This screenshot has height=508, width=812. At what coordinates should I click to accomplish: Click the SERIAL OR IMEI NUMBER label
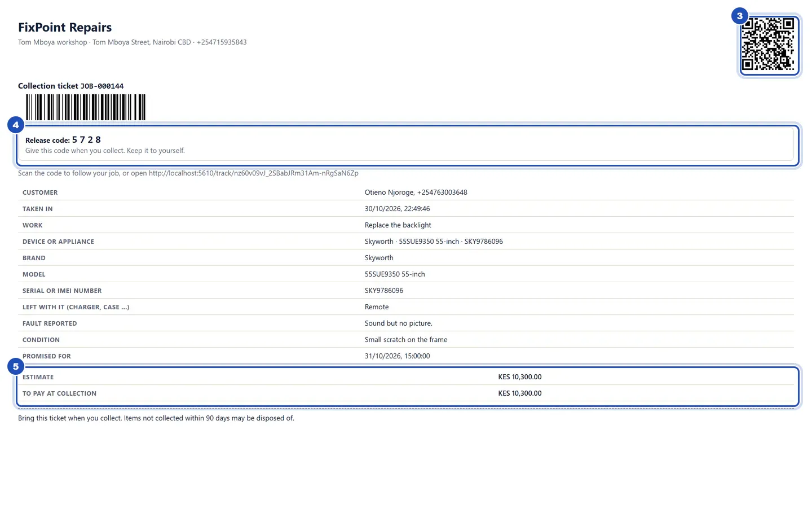coord(62,291)
